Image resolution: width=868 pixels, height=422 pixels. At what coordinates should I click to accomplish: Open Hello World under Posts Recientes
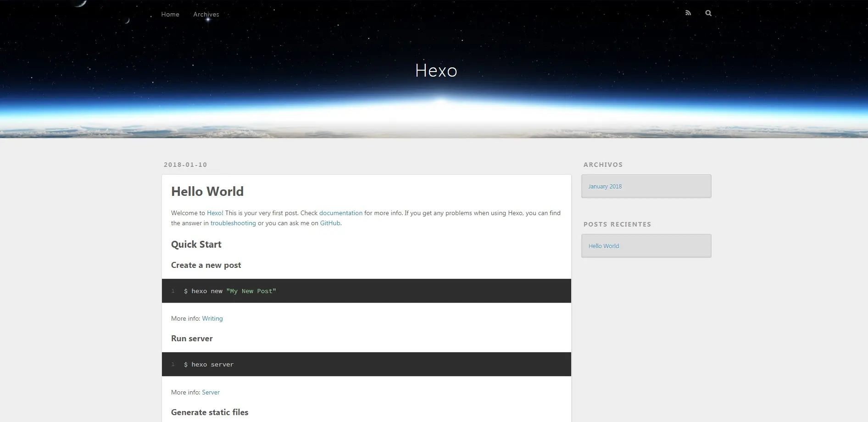[604, 246]
